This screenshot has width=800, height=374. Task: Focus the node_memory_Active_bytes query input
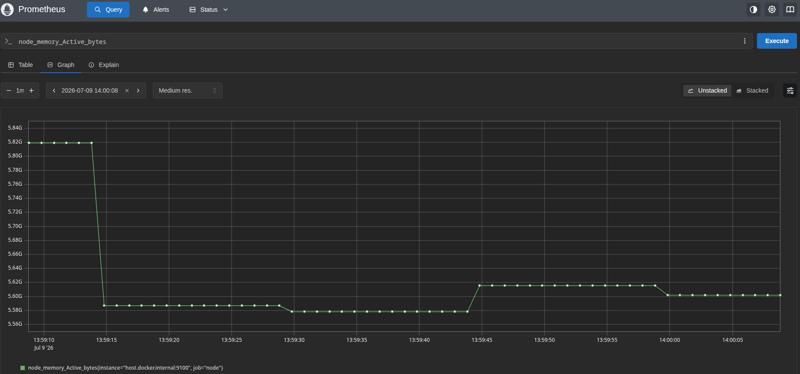click(377, 41)
